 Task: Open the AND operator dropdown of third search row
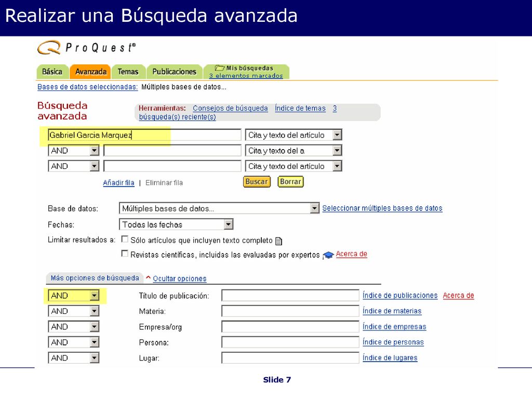(x=74, y=166)
